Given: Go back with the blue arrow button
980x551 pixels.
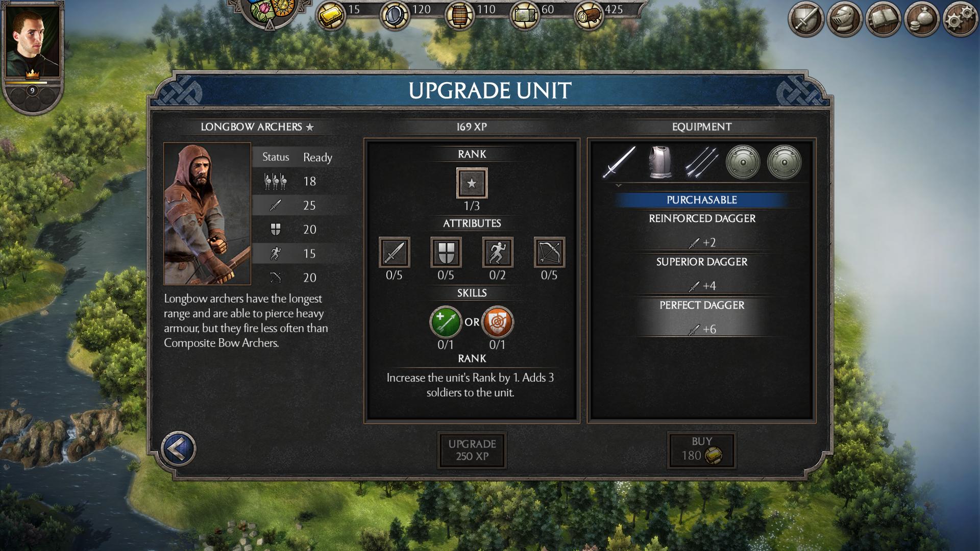Looking at the screenshot, I should pos(178,449).
